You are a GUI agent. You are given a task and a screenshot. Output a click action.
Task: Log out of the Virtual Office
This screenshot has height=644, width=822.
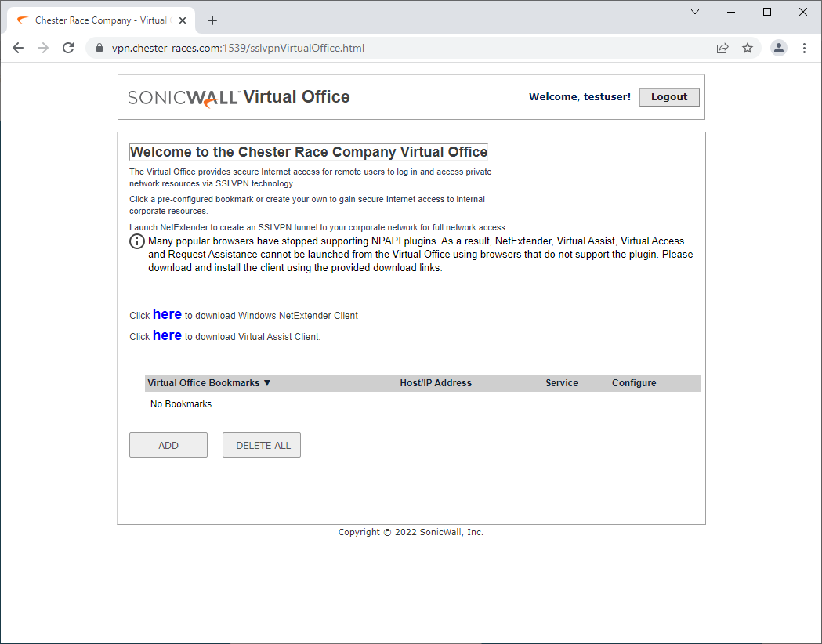[x=669, y=97]
